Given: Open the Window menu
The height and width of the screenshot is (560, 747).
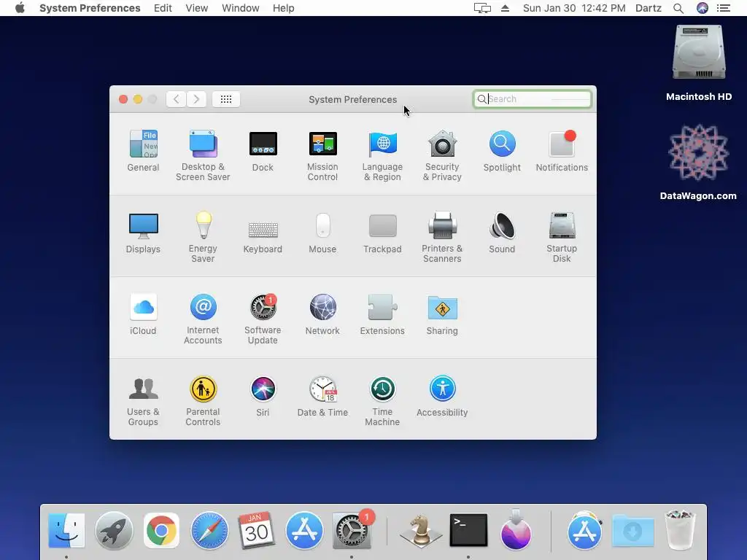Looking at the screenshot, I should pyautogui.click(x=241, y=8).
